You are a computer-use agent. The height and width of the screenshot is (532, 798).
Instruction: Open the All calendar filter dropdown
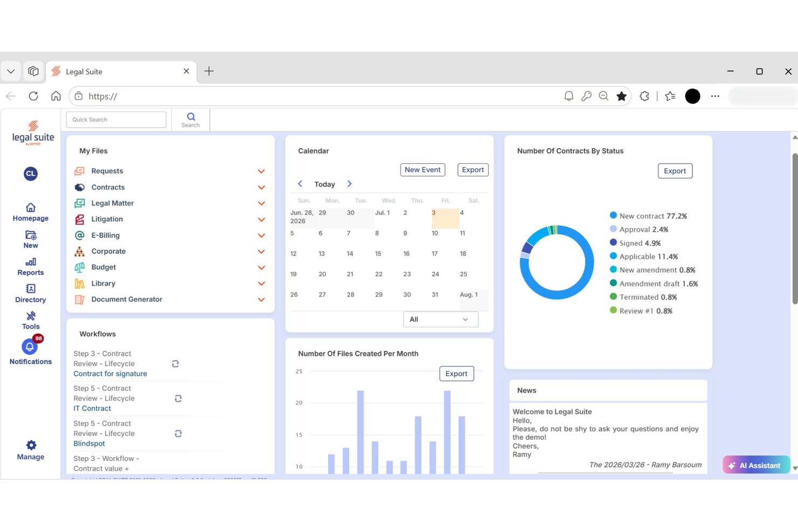point(441,320)
